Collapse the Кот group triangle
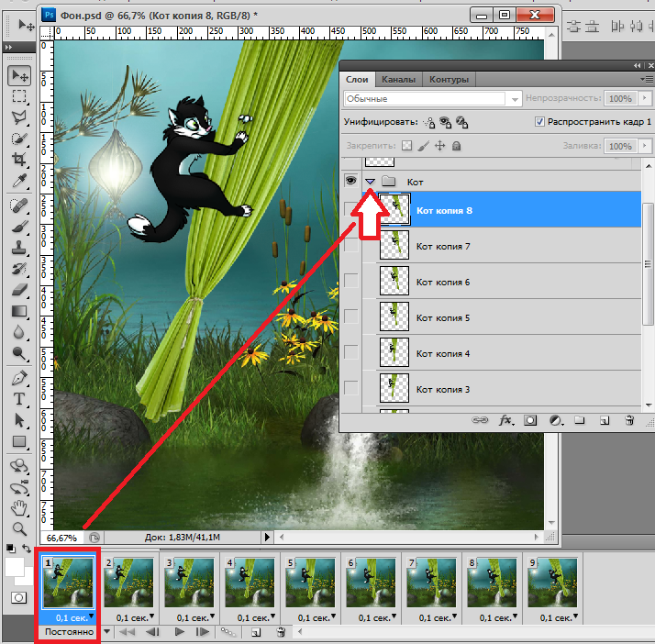655x644 pixels. [x=370, y=182]
